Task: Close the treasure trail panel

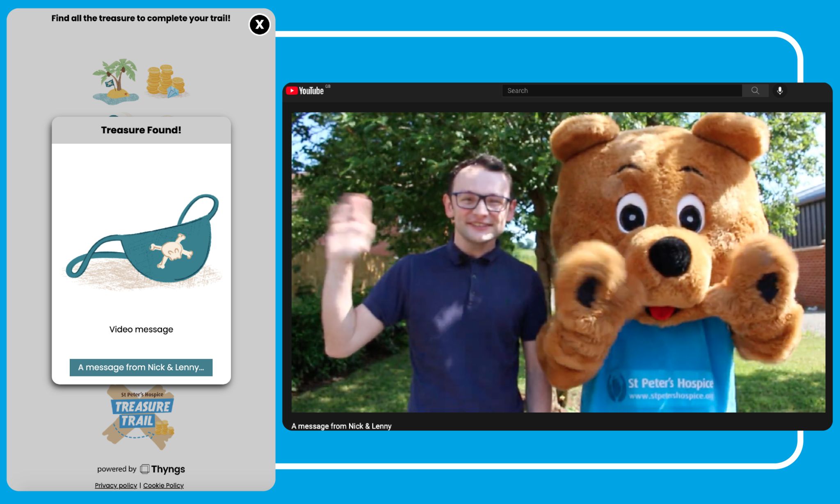Action: point(259,25)
